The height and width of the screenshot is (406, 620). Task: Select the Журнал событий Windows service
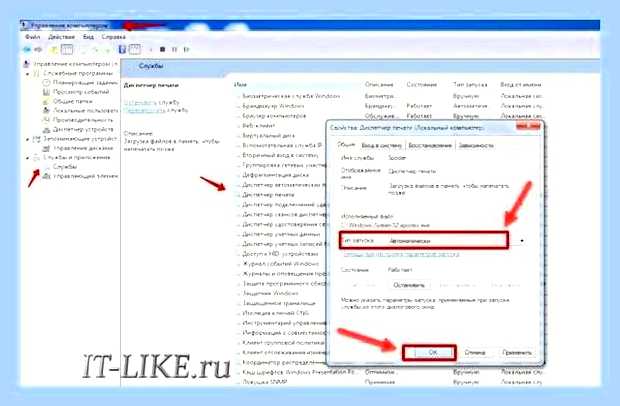[281, 264]
